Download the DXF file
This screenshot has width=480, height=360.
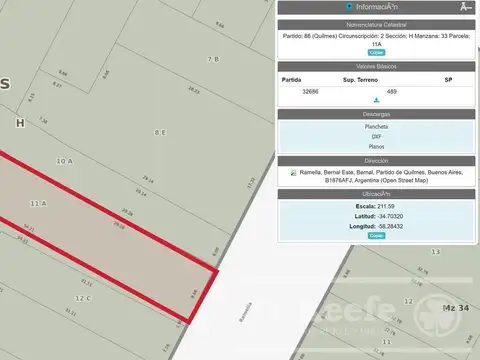point(376,137)
